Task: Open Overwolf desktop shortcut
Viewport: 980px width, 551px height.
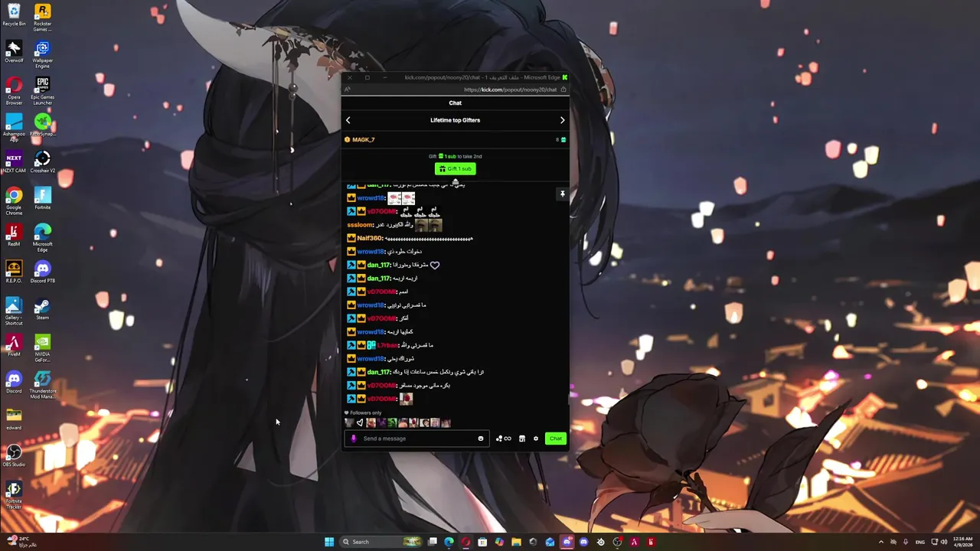Action: [14, 52]
